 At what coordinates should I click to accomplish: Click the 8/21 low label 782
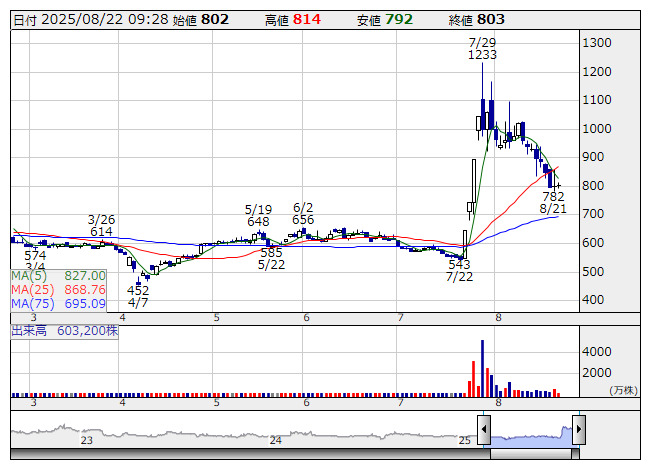tap(553, 196)
